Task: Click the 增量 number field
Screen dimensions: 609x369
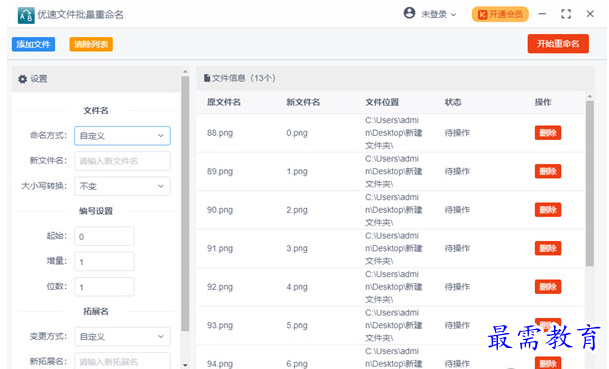Action: click(104, 261)
